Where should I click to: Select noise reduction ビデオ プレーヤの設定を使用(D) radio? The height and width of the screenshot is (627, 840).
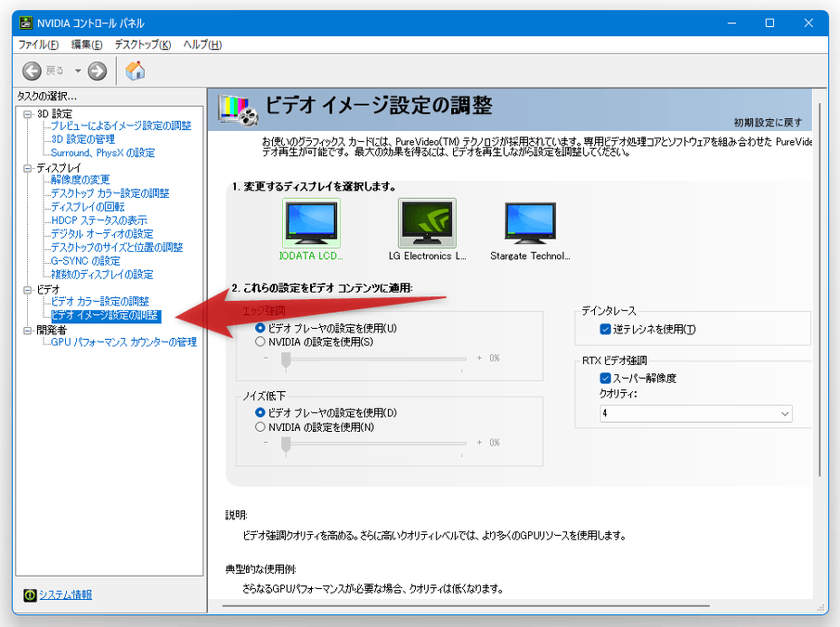[261, 412]
